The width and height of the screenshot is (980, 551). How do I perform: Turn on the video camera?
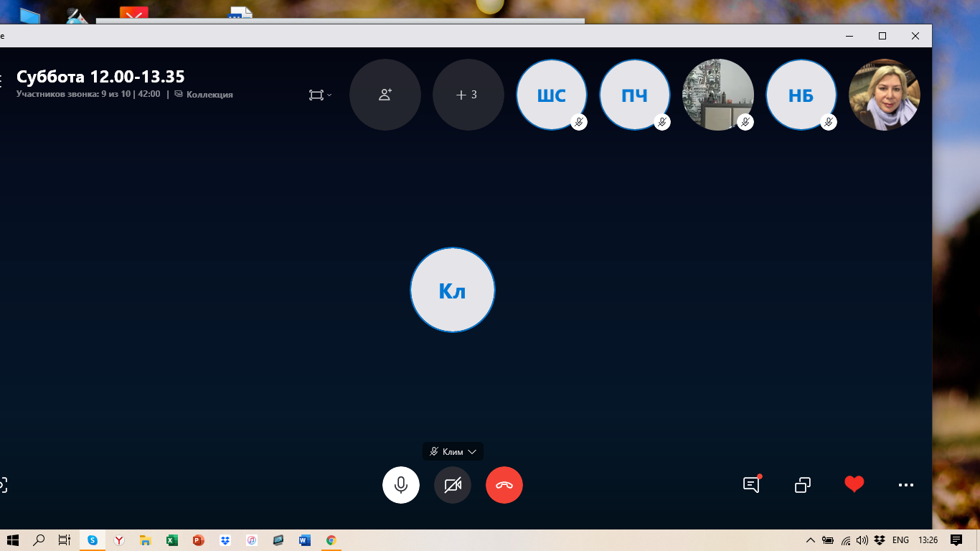(453, 485)
